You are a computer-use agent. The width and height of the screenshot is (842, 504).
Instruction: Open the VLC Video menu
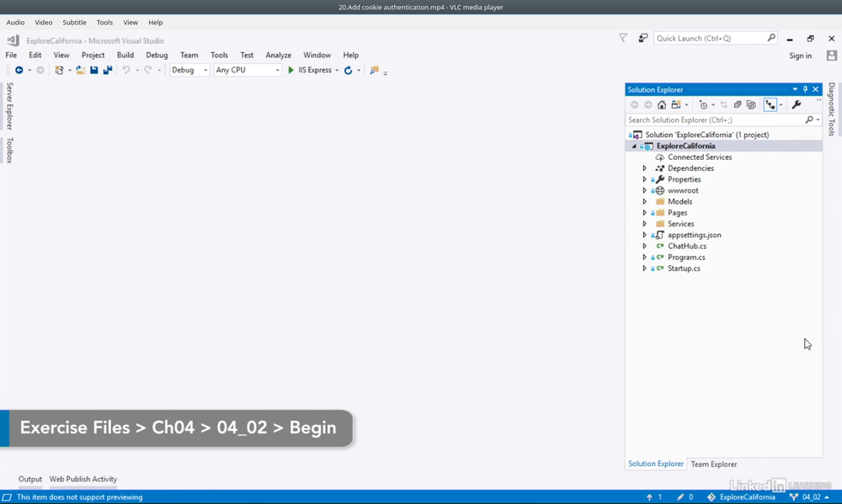44,23
